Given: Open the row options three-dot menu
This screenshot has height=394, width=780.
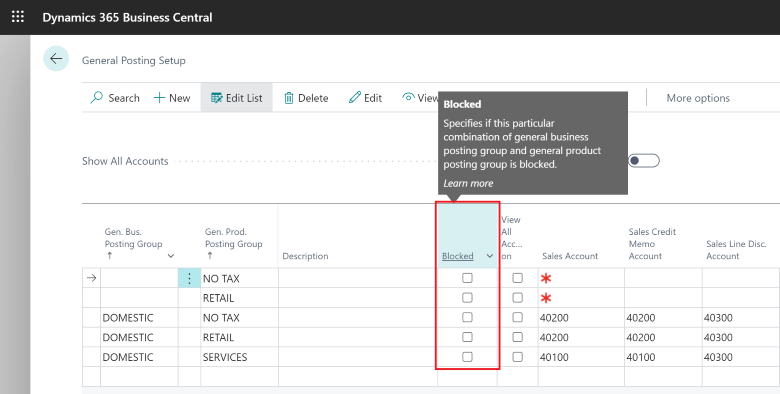Looking at the screenshot, I should pos(189,278).
